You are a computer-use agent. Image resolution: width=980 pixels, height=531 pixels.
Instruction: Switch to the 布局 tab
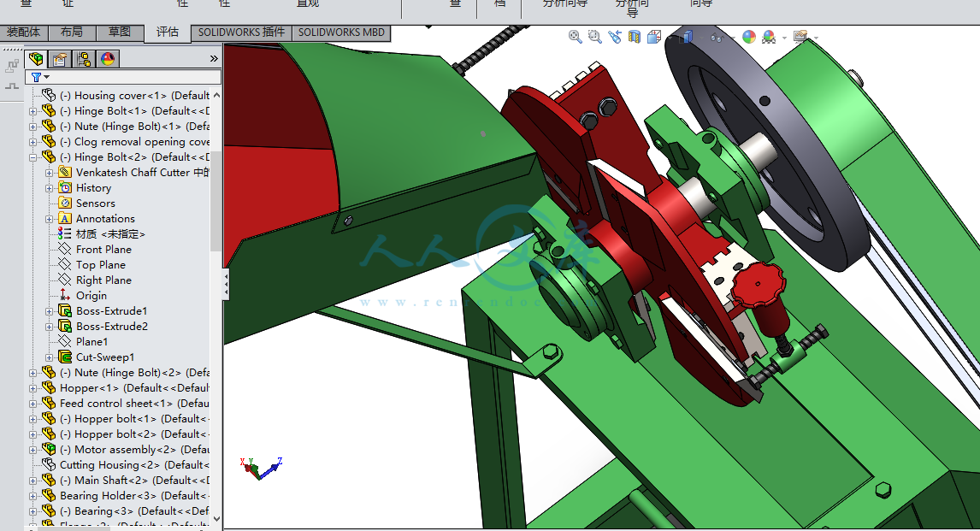point(72,32)
